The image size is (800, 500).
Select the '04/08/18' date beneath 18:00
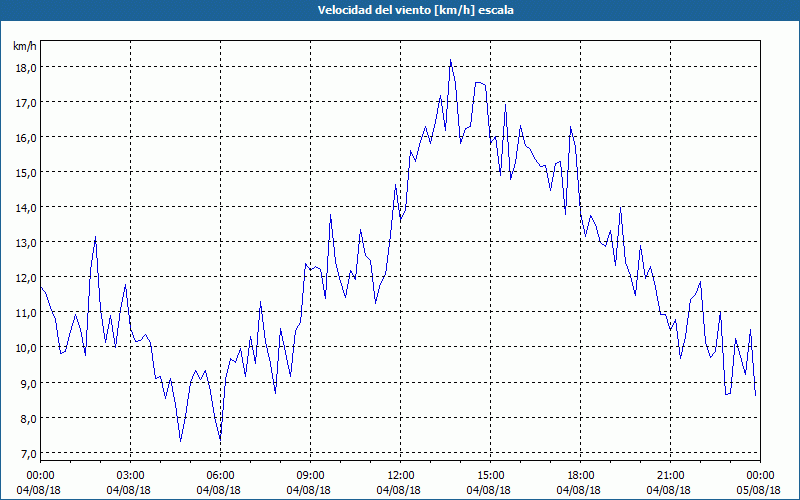(x=579, y=490)
